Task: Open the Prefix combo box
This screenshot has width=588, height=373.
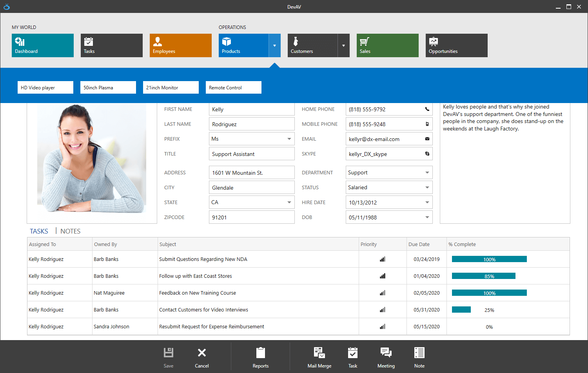Action: click(x=289, y=139)
